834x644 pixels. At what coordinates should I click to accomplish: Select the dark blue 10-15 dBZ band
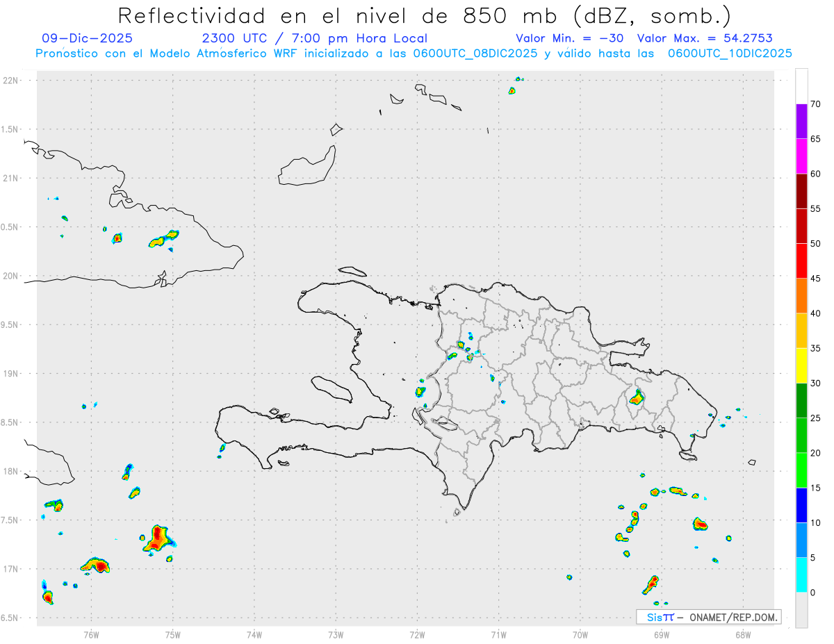coord(801,505)
